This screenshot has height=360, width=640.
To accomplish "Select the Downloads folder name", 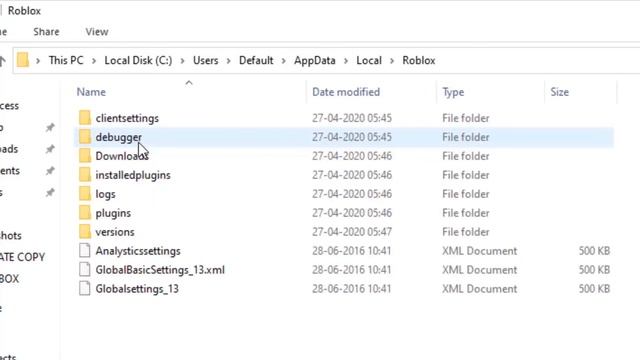I will [x=122, y=156].
